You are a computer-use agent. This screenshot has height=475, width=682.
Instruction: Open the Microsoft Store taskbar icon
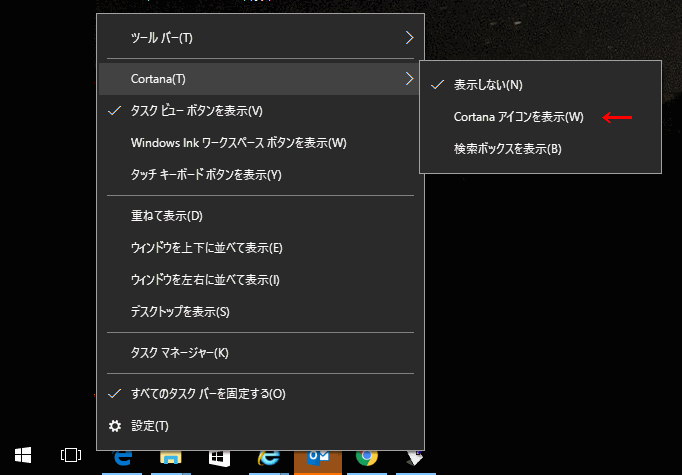pos(220,458)
